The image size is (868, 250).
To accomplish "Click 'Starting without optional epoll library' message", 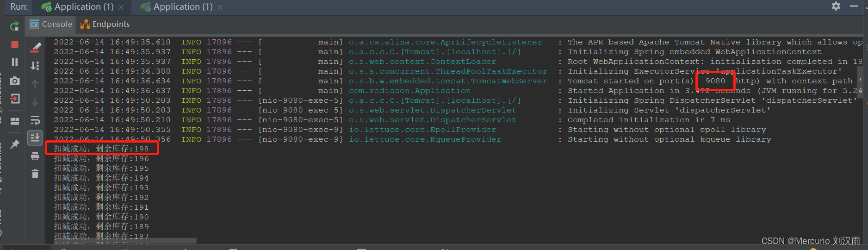I will [667, 130].
